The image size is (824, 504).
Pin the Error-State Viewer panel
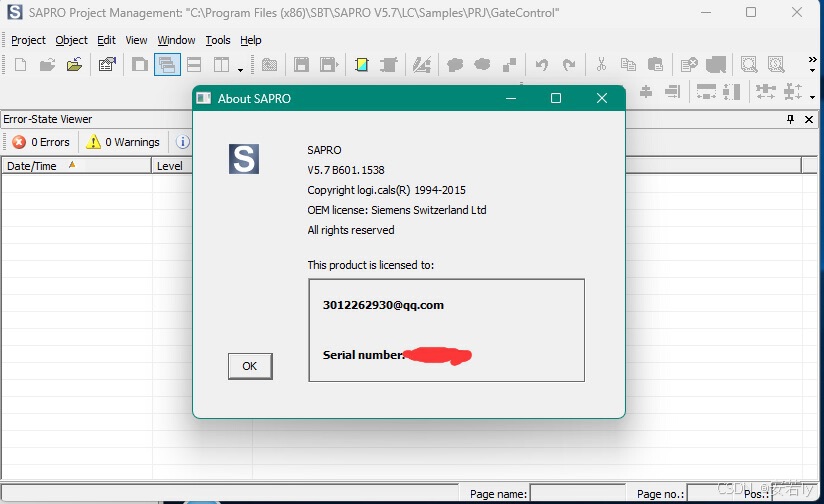point(790,119)
